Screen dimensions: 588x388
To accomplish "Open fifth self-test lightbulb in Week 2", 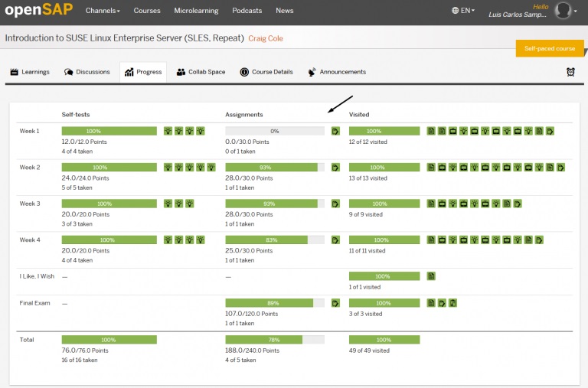I will coord(211,167).
